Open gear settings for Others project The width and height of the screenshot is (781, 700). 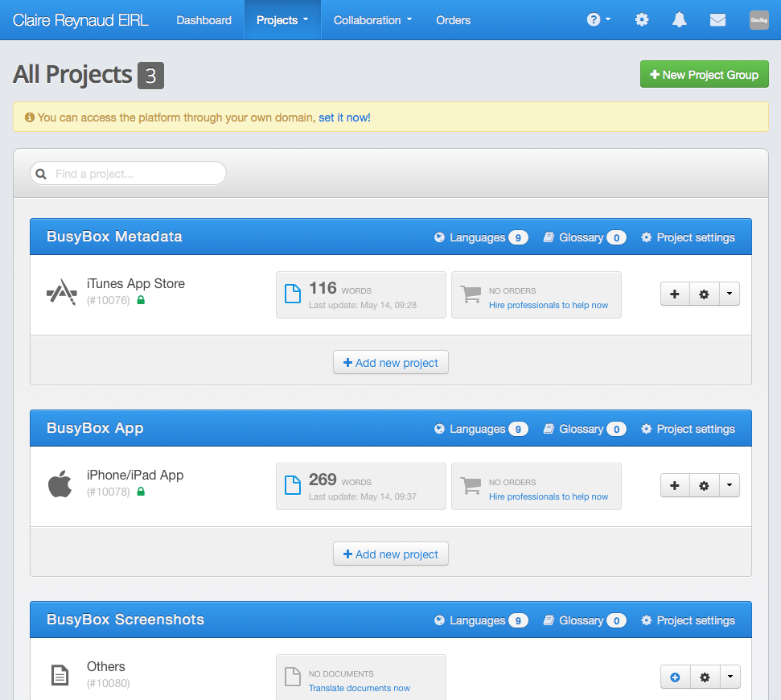coord(705,677)
